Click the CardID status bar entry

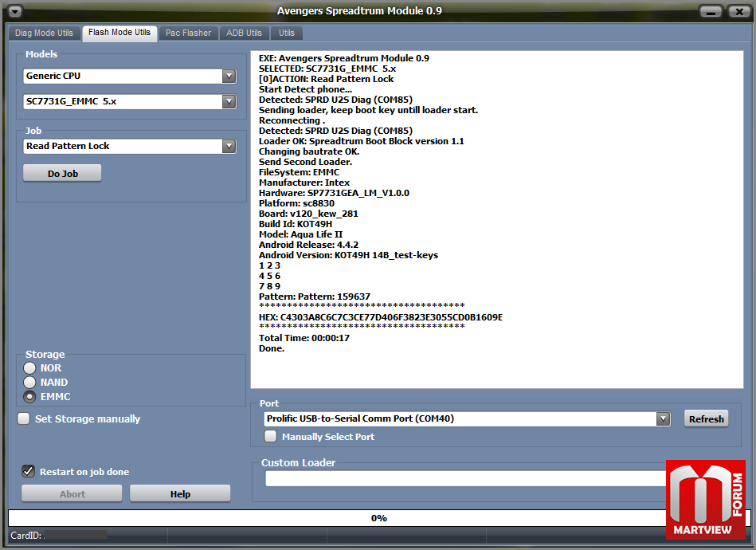coord(59,535)
